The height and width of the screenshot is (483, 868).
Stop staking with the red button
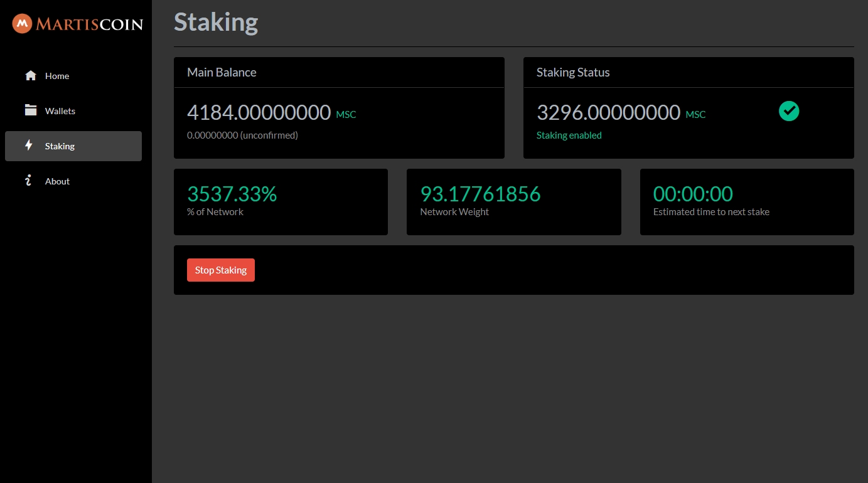pos(221,270)
